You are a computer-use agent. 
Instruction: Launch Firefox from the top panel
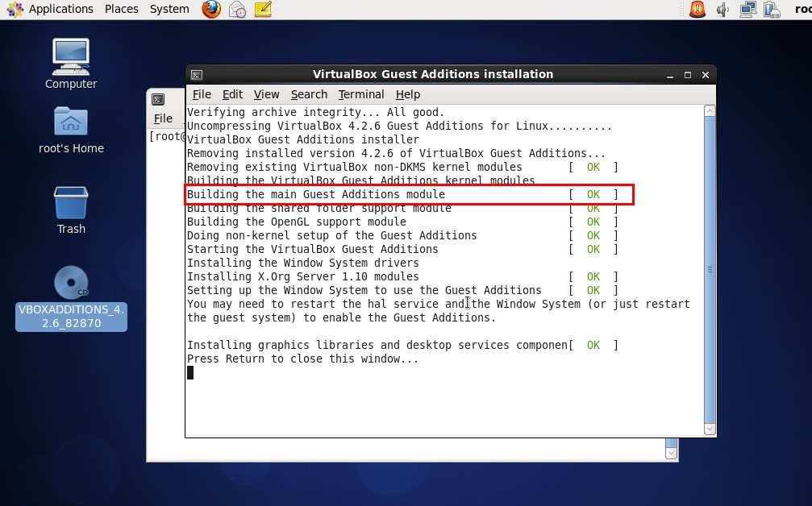pos(211,9)
